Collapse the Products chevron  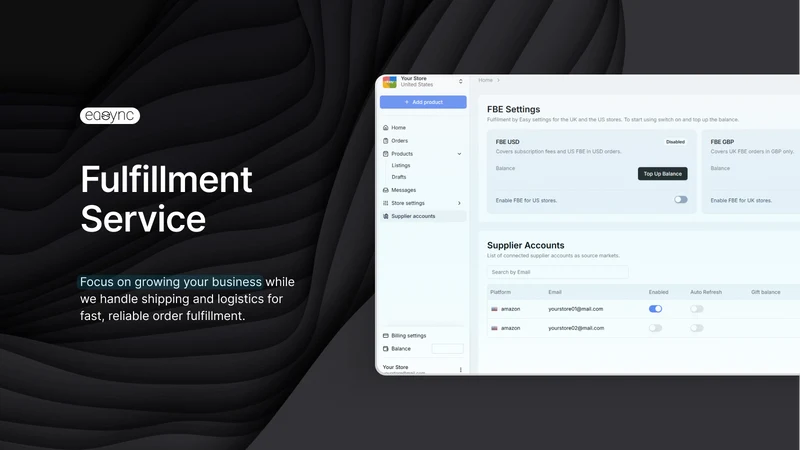(459, 154)
